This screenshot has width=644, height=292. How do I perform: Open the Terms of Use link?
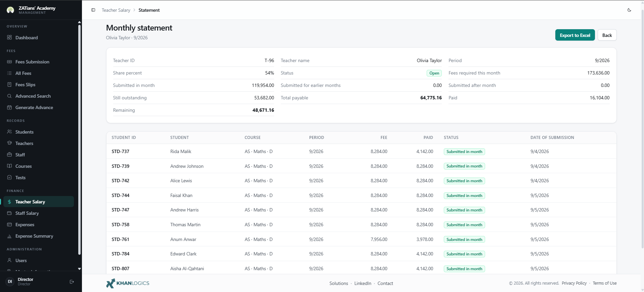coord(605,283)
